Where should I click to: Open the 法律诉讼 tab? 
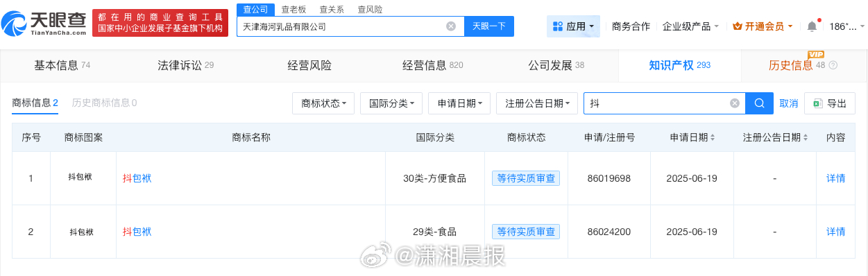(x=185, y=65)
